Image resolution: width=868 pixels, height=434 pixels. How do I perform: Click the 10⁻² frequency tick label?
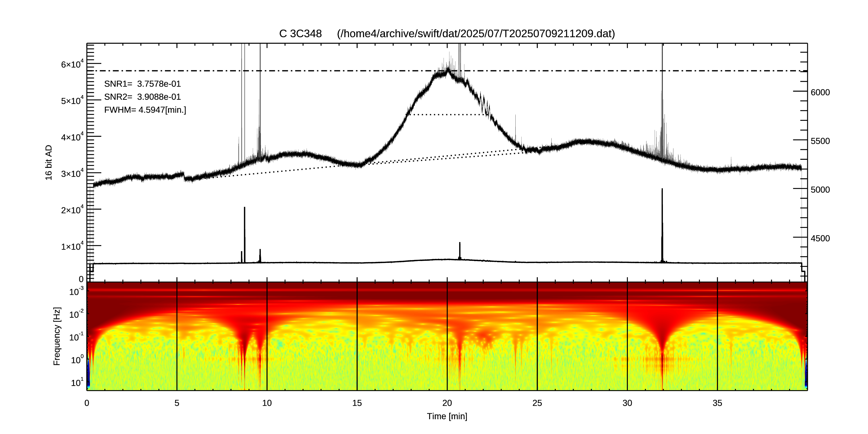point(77,314)
